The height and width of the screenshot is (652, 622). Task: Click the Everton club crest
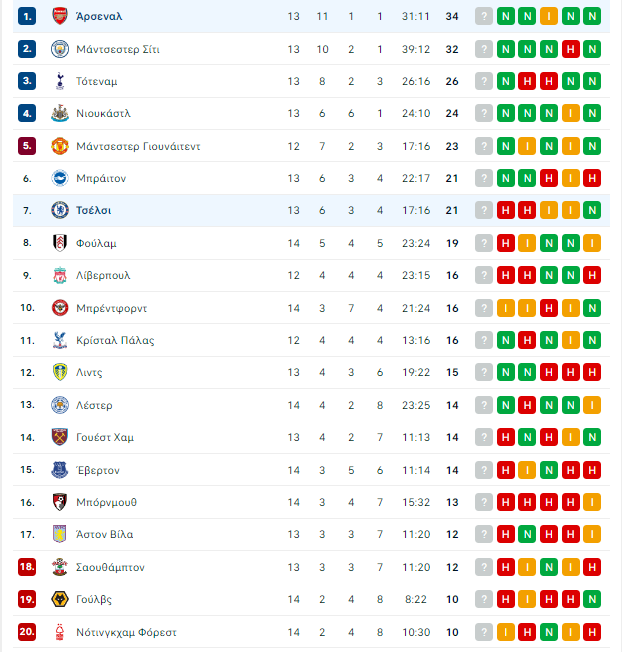[60, 470]
